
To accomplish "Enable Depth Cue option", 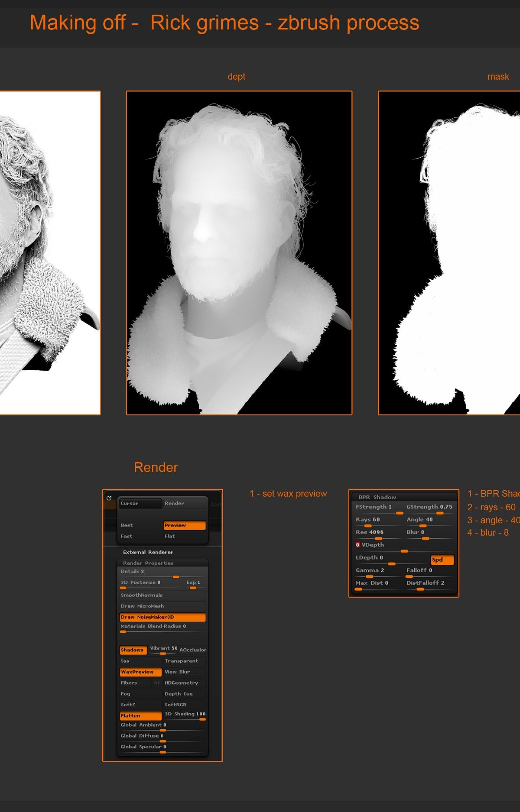I will [x=185, y=694].
